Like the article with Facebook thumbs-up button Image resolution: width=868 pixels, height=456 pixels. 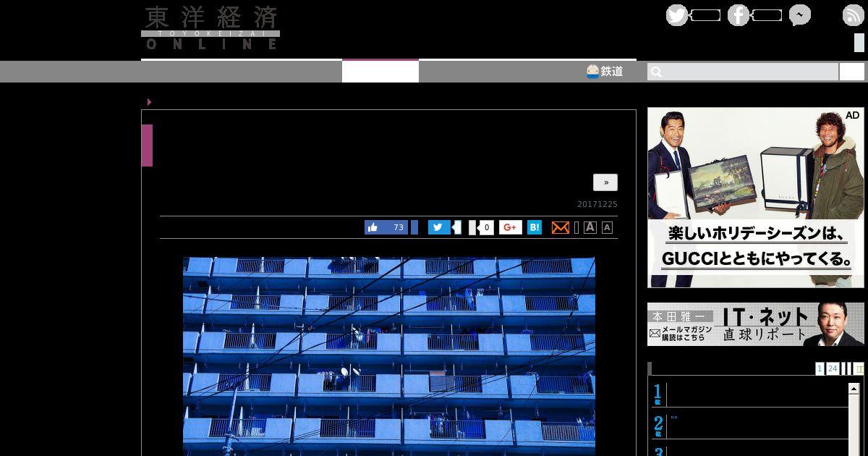[x=386, y=227]
